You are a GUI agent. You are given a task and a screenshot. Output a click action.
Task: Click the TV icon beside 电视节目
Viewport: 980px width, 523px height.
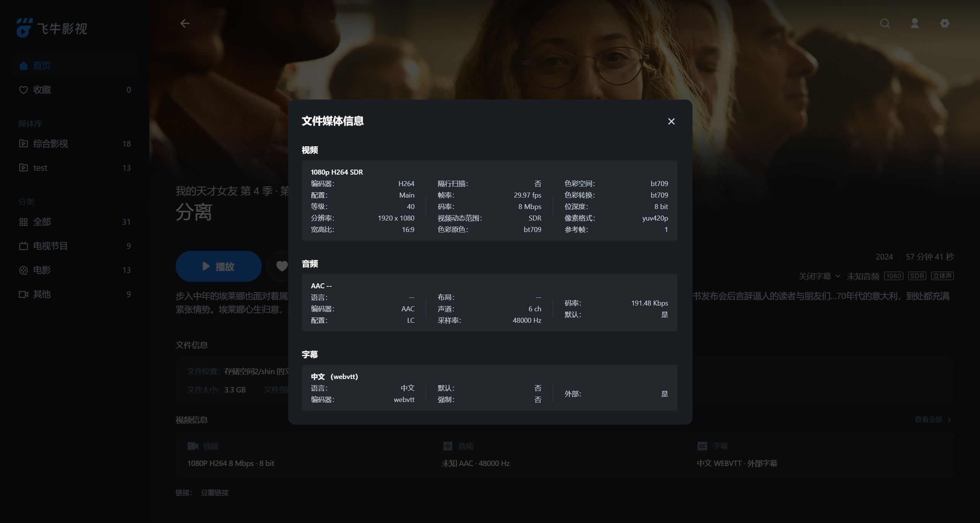23,246
